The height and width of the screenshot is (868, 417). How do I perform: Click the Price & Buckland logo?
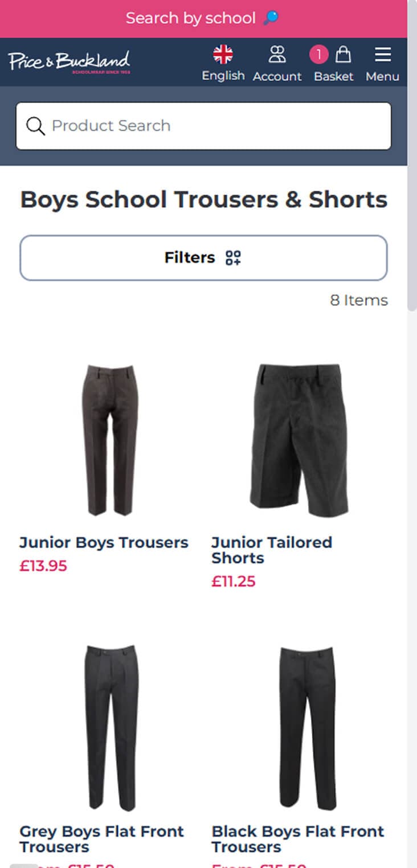[x=69, y=62]
